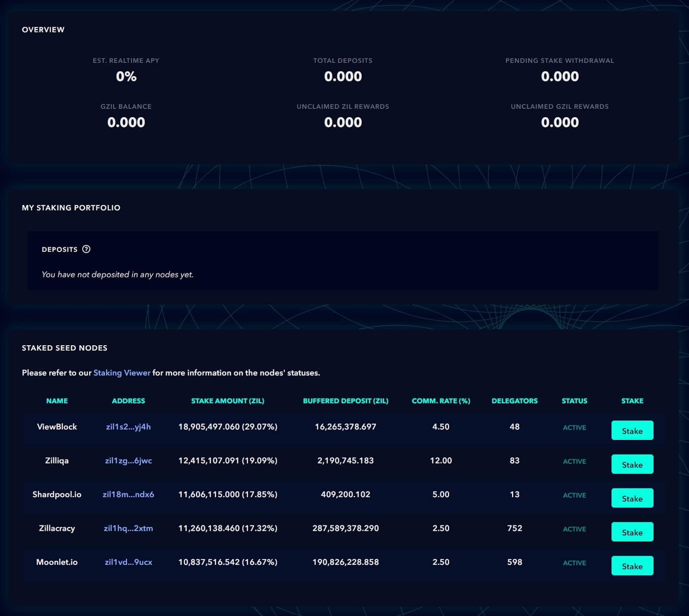This screenshot has width=689, height=616.
Task: Click the TOTAL DEPOSITS value
Action: tap(343, 77)
